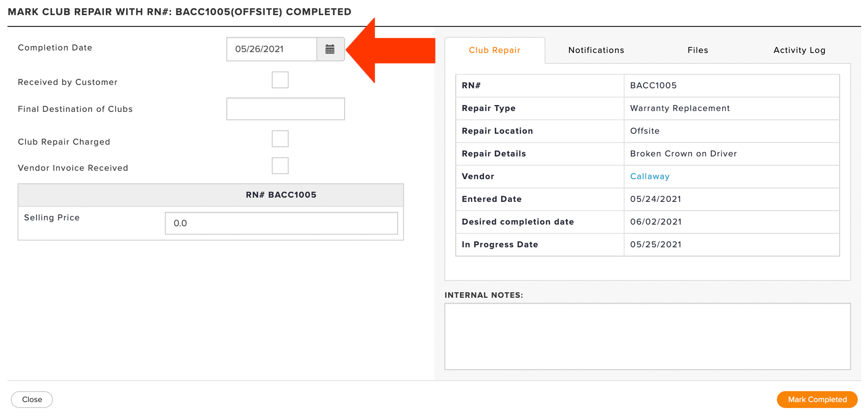The width and height of the screenshot is (868, 418).
Task: Click the Close button
Action: pos(32,399)
